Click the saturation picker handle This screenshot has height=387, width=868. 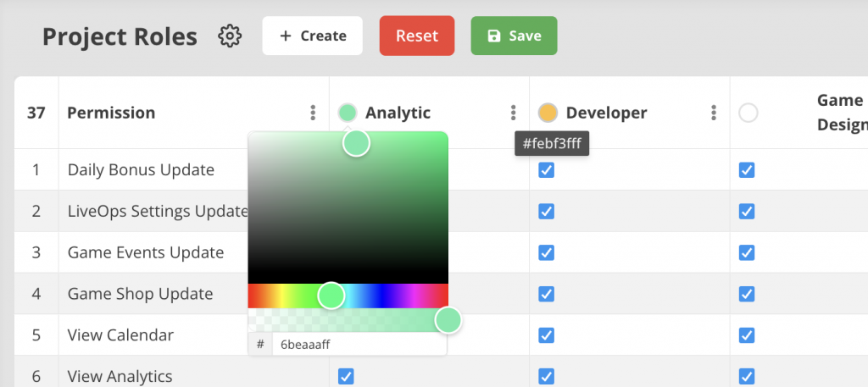coord(356,143)
